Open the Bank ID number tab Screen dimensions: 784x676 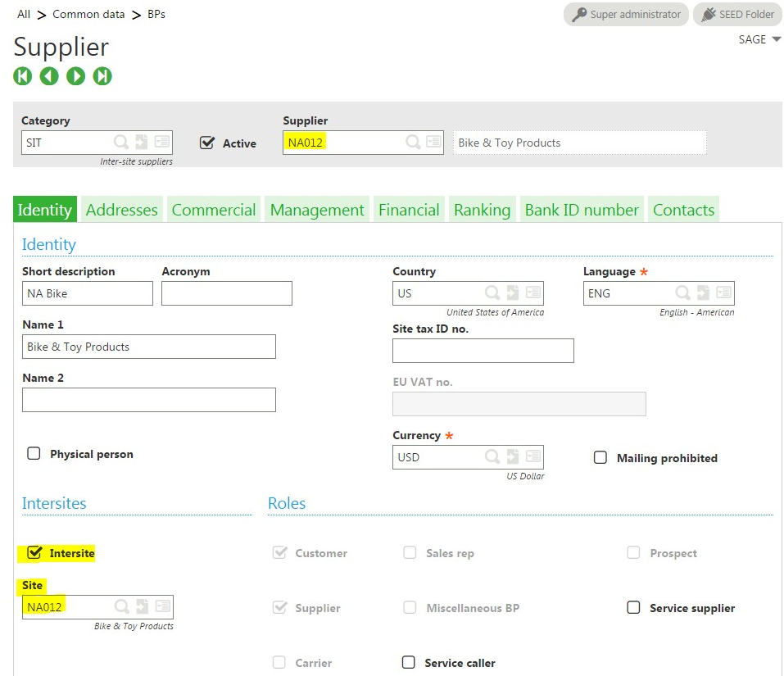coord(582,209)
